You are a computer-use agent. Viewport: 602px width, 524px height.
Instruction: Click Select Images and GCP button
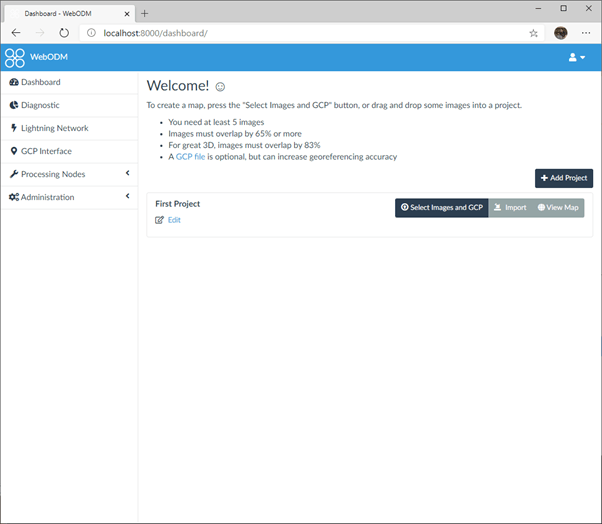[441, 208]
